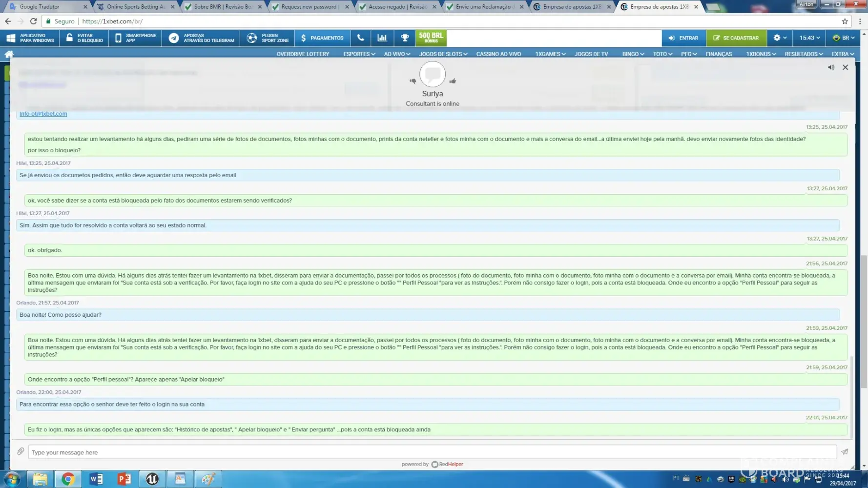Viewport: 868px width, 488px height.
Task: Open Finanças menu item
Action: pos(719,54)
